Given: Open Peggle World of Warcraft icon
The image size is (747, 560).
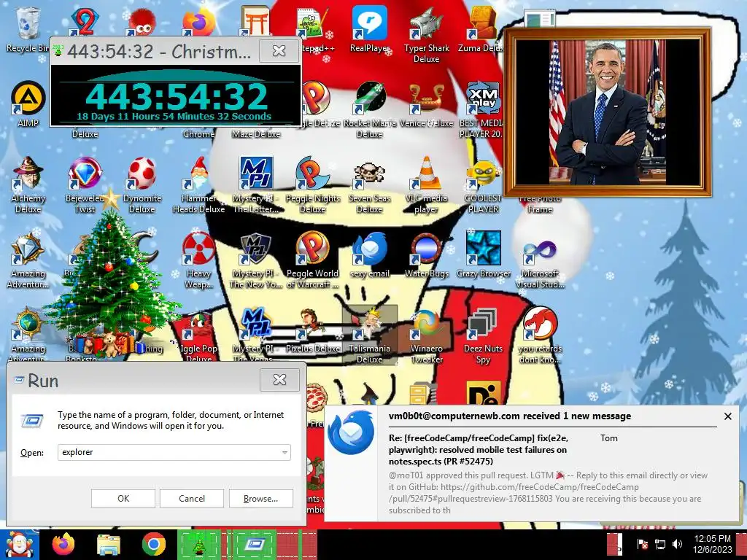Looking at the screenshot, I should click(312, 260).
